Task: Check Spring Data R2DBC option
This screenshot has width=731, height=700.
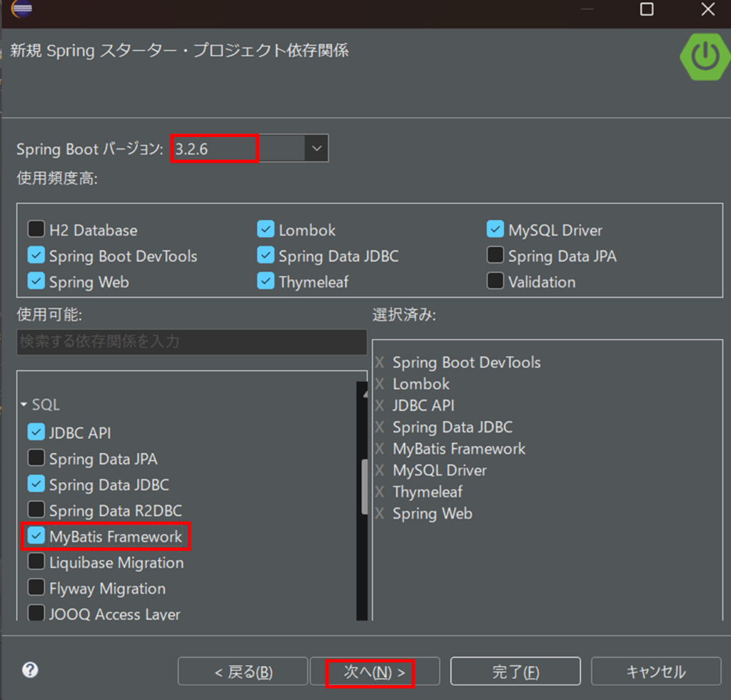Action: pos(36,510)
